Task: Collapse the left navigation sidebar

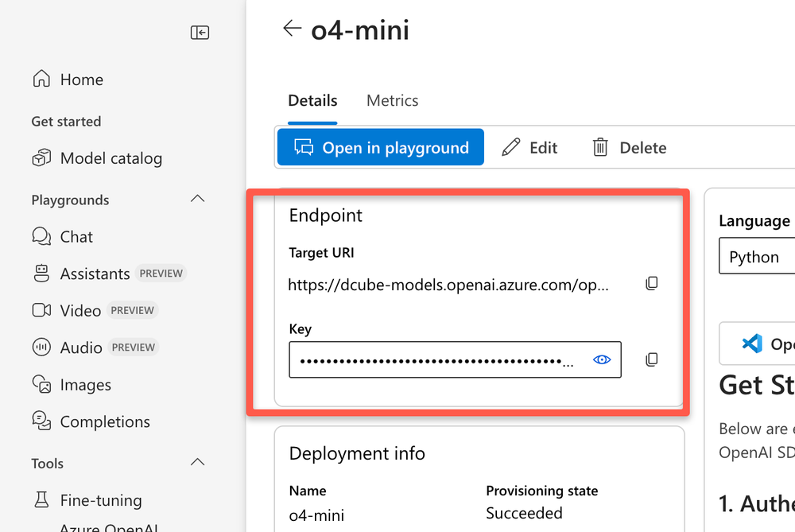Action: [200, 33]
